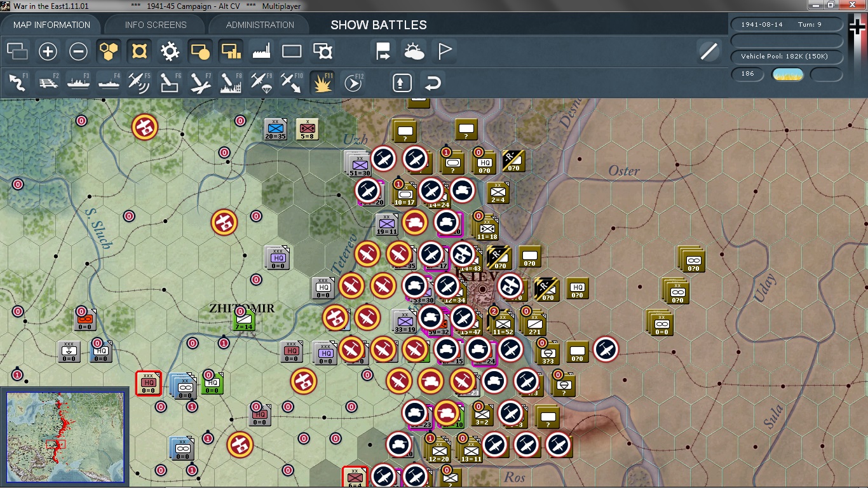
Task: Select the brigade unit labeled 5=8
Action: pos(307,129)
